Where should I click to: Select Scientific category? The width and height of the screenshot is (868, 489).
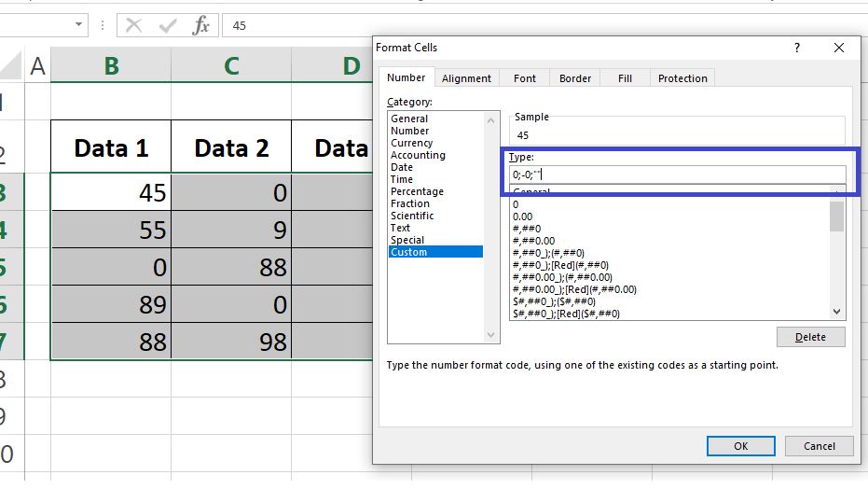(412, 216)
